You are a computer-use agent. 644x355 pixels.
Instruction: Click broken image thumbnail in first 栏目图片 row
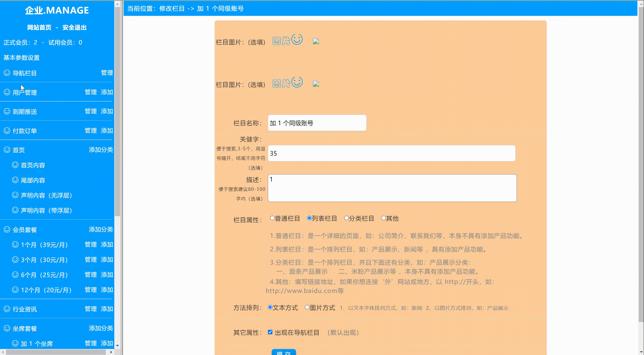click(x=316, y=41)
